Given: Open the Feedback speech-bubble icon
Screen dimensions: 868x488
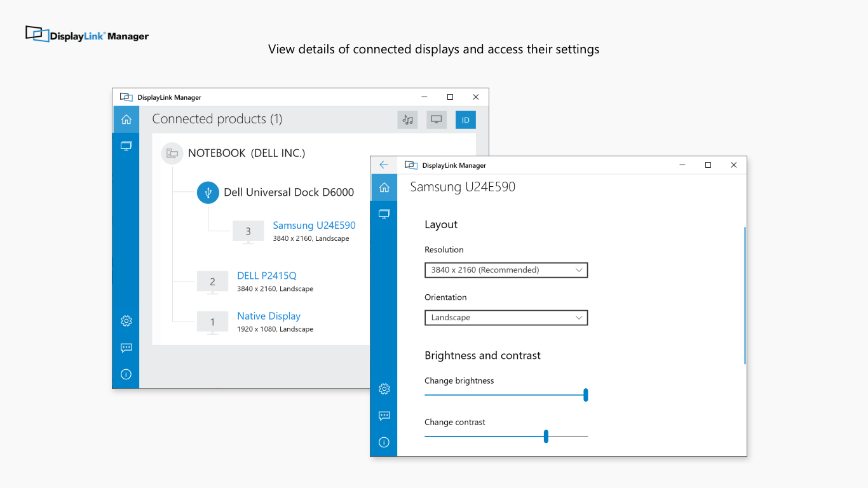Looking at the screenshot, I should [126, 348].
